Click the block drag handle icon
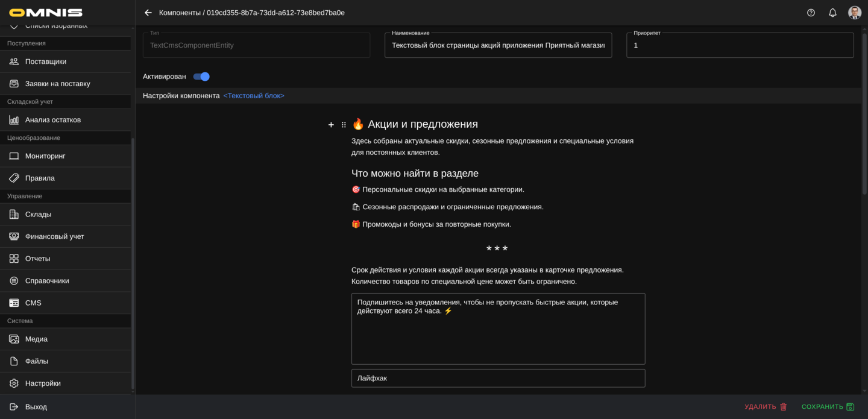The image size is (868, 419). pos(344,124)
